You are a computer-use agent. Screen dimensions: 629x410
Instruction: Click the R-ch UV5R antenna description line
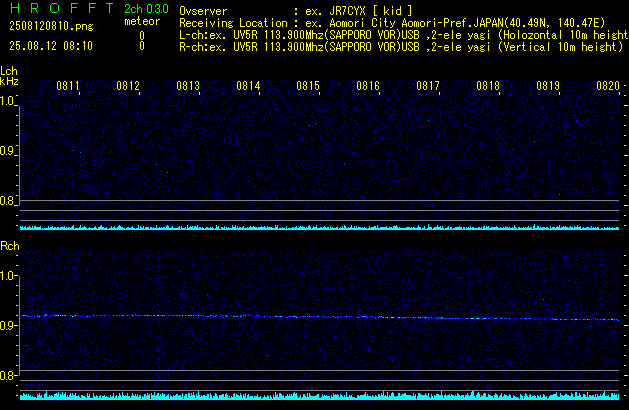(x=401, y=47)
